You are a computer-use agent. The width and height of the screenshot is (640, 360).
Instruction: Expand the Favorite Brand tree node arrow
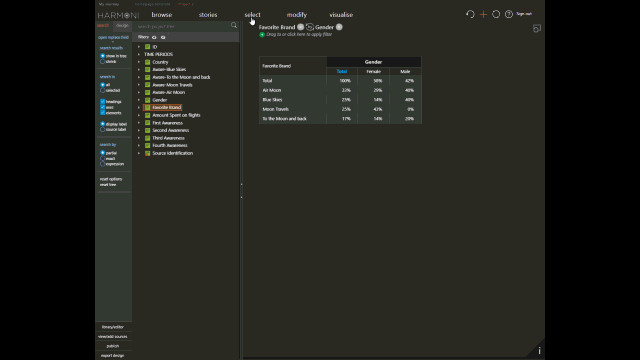139,107
